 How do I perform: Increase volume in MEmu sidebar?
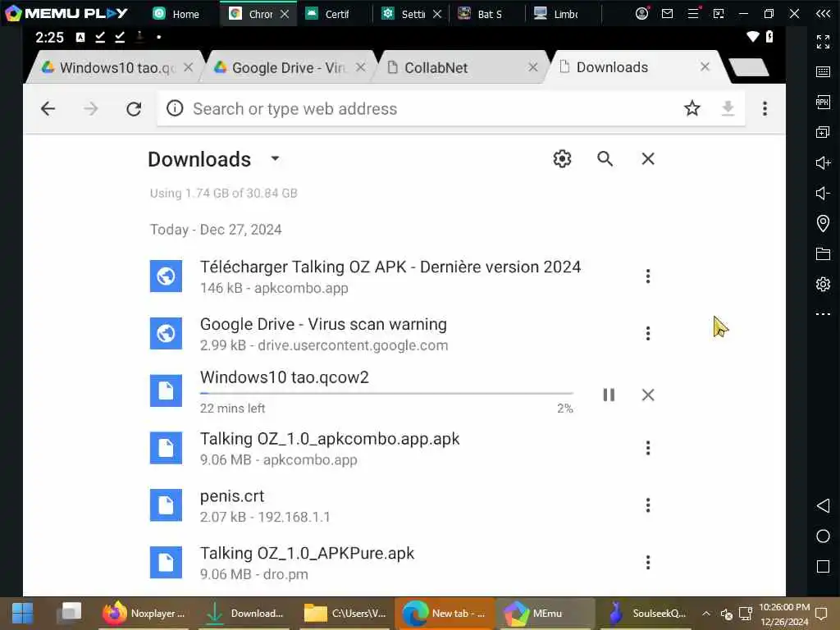click(x=823, y=163)
